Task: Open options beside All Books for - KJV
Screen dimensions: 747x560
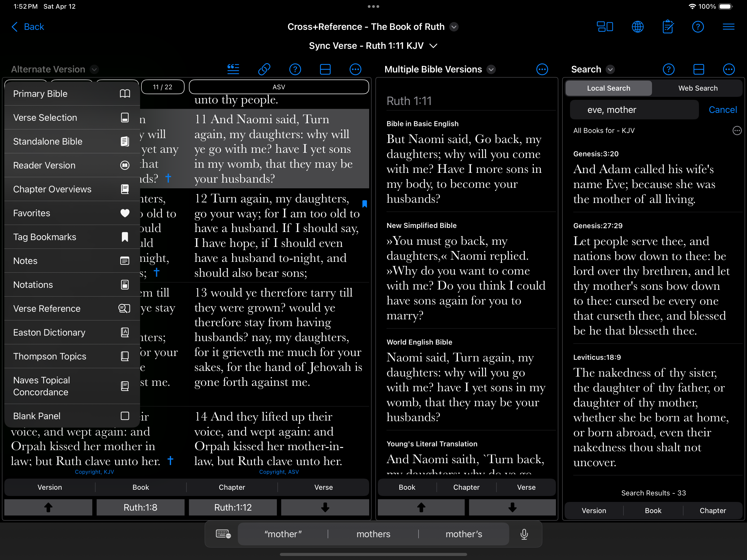Action: coord(737,130)
